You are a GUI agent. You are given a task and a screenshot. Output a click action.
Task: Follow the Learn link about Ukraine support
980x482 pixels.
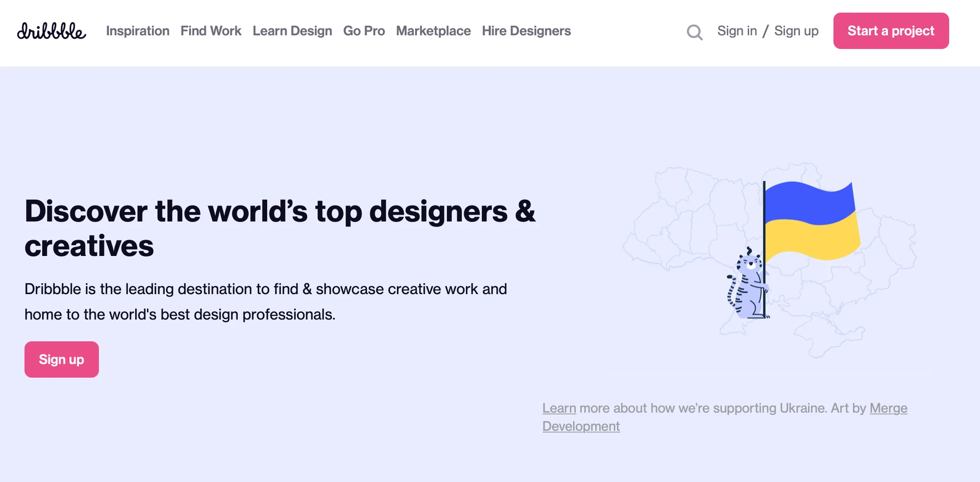559,408
